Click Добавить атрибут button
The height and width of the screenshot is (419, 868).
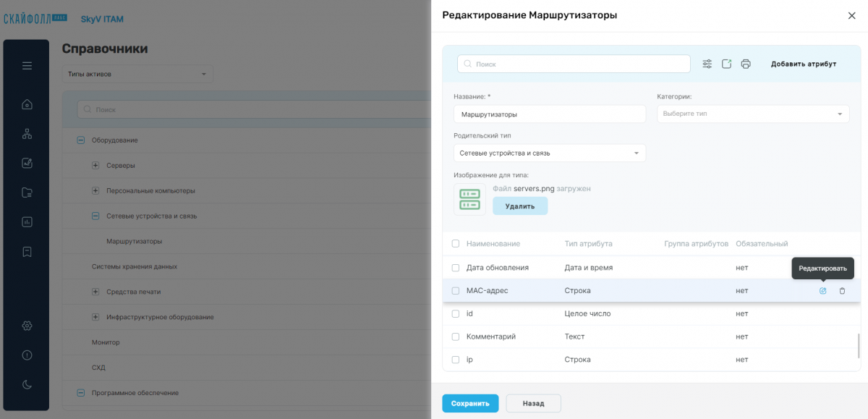[x=804, y=64]
